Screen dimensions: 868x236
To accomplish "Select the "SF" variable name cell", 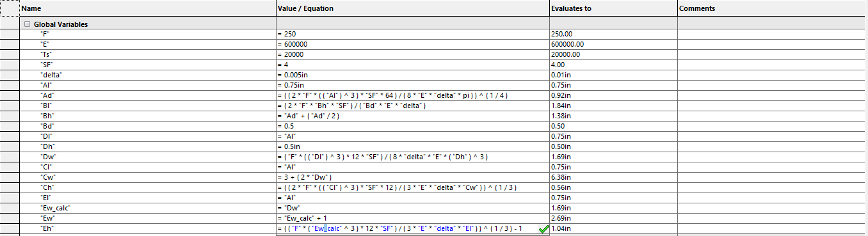I will [147, 65].
